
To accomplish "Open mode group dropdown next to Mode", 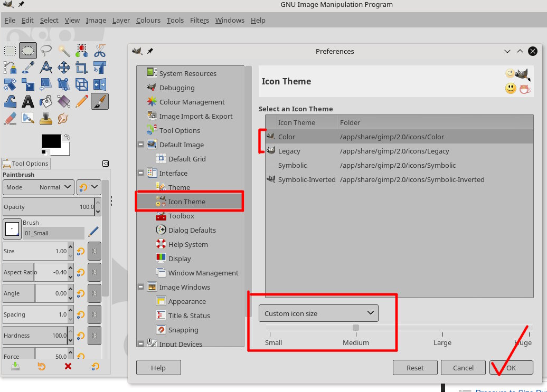I will pos(89,187).
